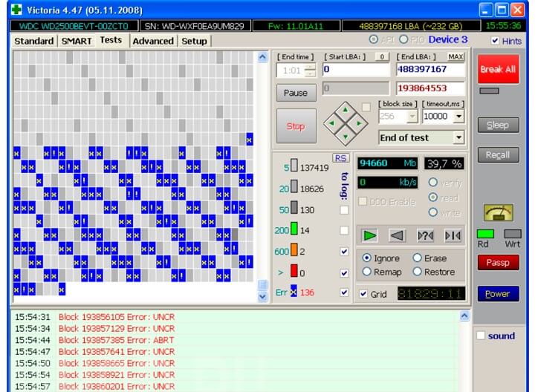Open the End of test dropdown

pos(458,138)
